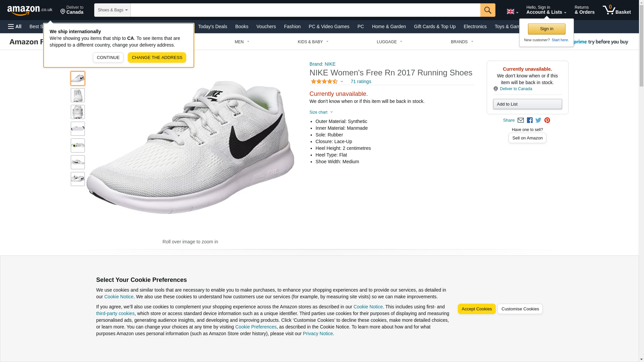Share product via email envelope icon
This screenshot has height=362, width=644.
click(520, 120)
